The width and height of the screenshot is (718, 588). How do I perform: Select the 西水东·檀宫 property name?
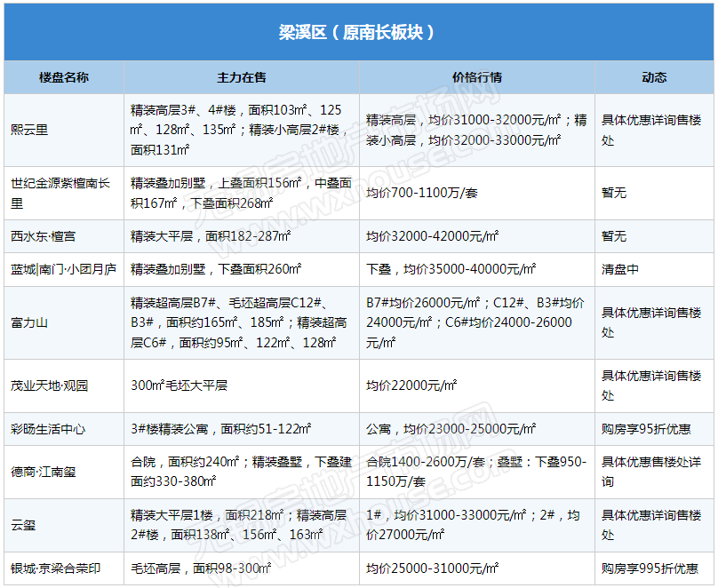tap(44, 236)
